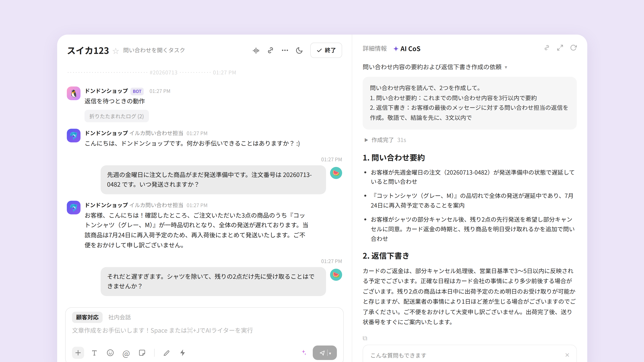Star the スイカ123 conversation
Screen dimensions: 644x362
pyautogui.click(x=116, y=51)
